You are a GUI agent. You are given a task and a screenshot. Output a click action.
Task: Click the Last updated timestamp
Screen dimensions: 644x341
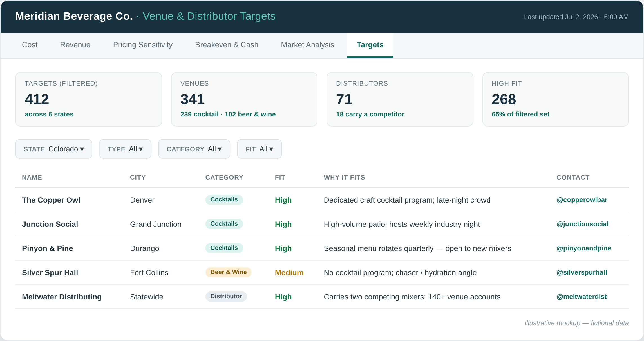[x=576, y=17]
